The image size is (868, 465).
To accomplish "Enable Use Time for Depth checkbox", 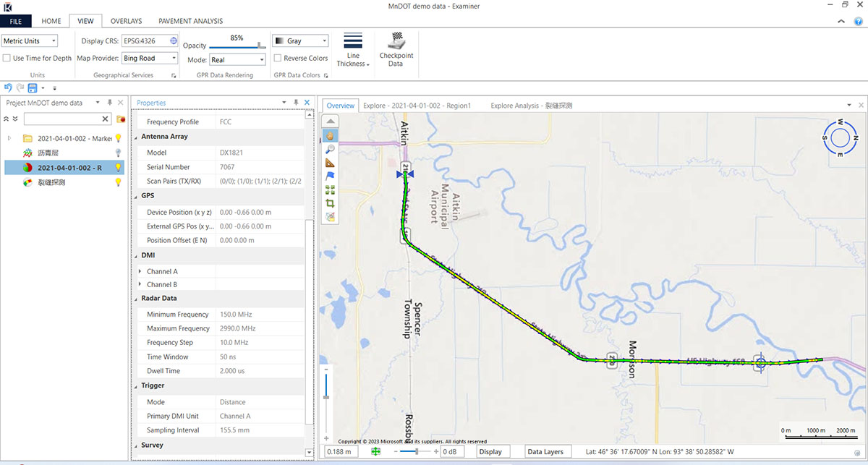I will tap(7, 58).
